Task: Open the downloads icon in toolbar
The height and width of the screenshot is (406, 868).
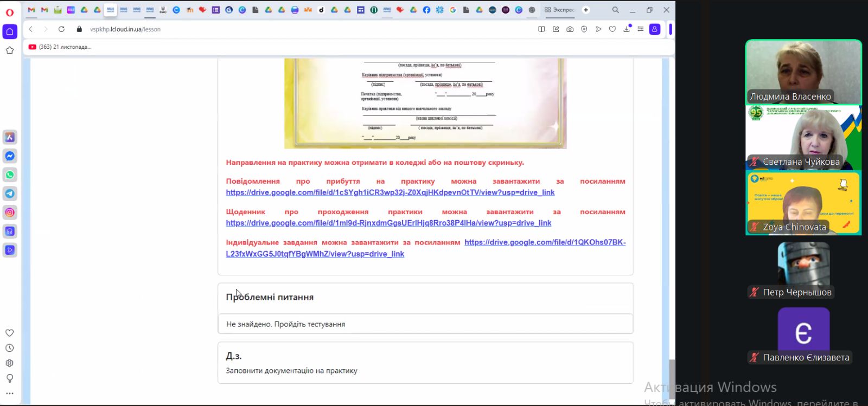Action: coord(627,29)
